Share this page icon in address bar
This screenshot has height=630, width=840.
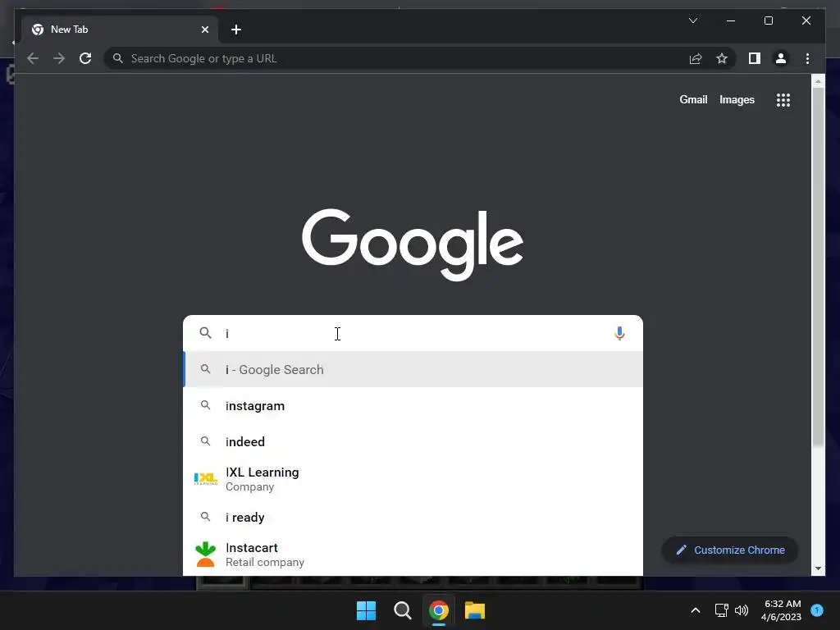tap(696, 58)
